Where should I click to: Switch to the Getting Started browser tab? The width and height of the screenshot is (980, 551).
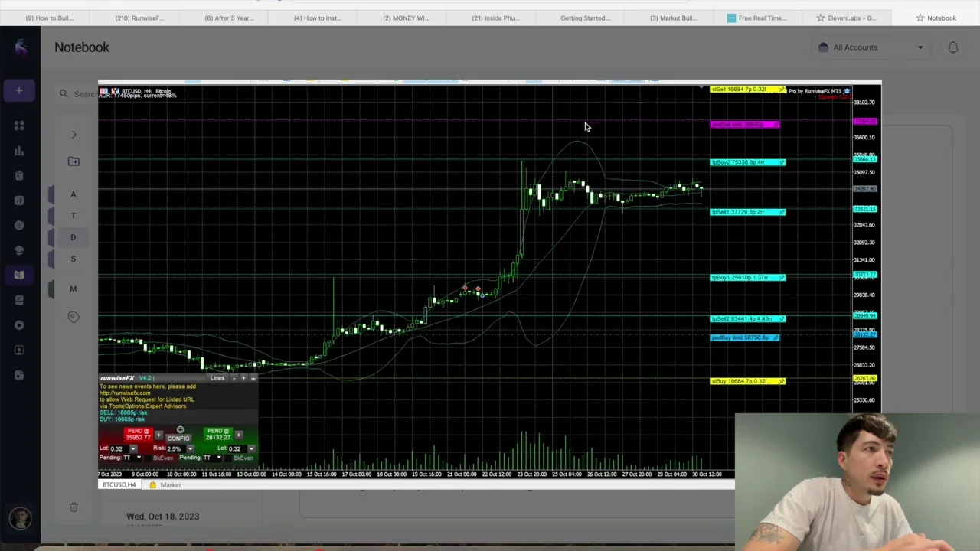tap(585, 18)
